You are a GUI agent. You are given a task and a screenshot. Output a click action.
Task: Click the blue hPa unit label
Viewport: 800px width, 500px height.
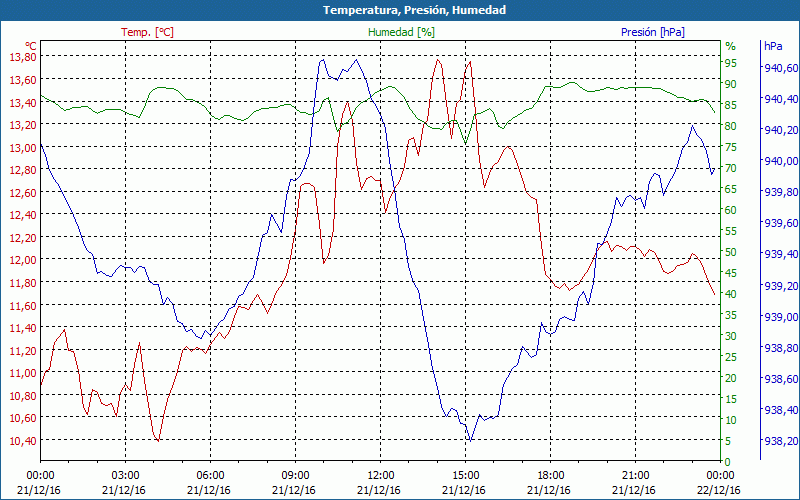click(x=773, y=45)
